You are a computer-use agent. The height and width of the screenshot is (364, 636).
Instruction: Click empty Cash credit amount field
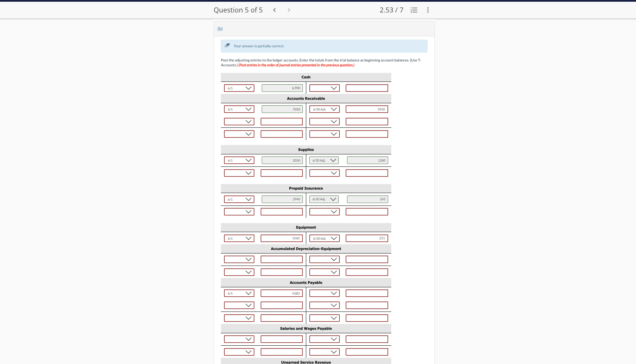click(x=367, y=88)
